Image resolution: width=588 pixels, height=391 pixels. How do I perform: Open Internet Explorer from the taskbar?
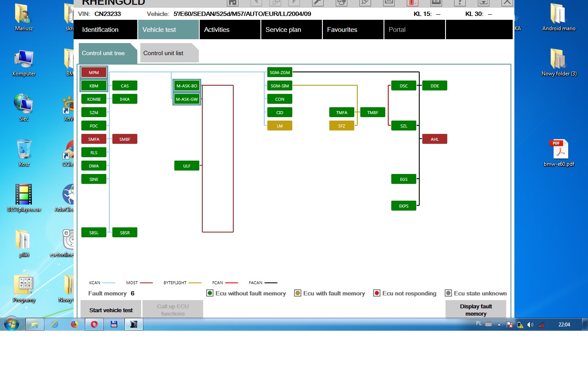tap(55, 324)
